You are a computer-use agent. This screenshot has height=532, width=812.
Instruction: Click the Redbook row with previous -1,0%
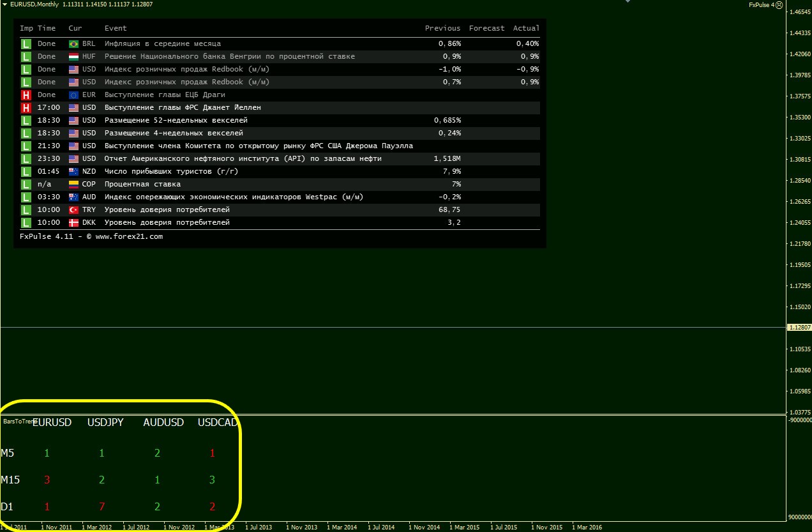point(280,70)
